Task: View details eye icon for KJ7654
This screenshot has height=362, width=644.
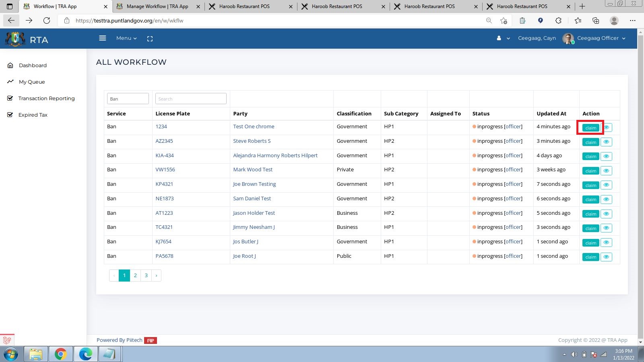Action: 606,243
